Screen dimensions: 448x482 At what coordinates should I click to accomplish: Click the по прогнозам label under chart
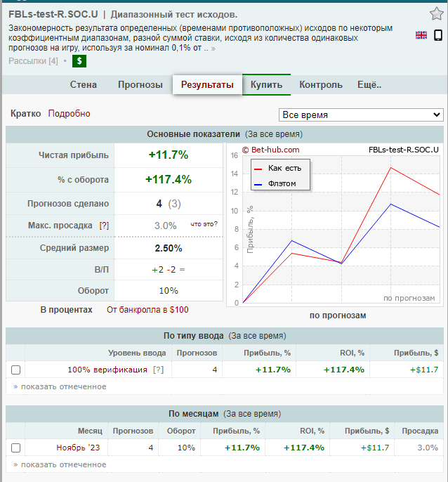click(x=338, y=315)
